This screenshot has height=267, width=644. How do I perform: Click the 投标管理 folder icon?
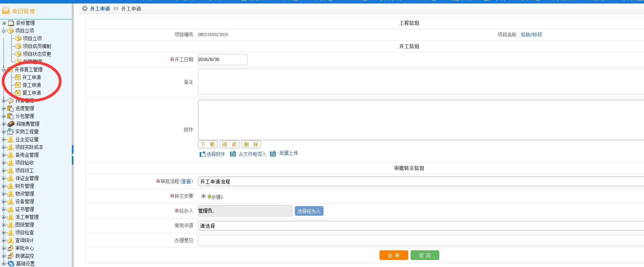11,23
